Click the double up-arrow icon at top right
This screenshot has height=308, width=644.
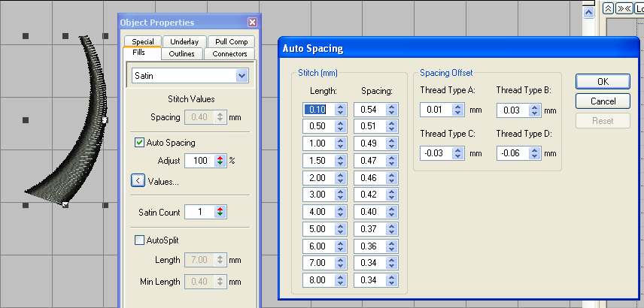608,8
